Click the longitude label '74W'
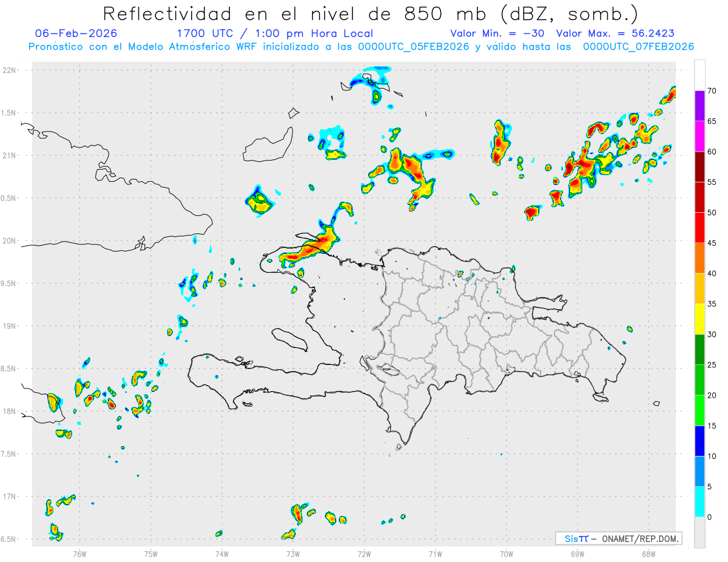 click(x=221, y=554)
